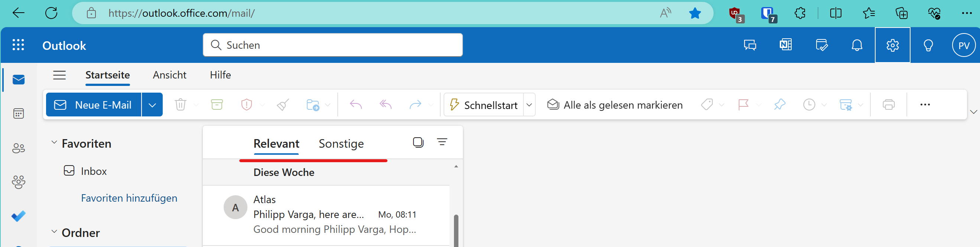This screenshot has height=247, width=980.
Task: Click the Schnellstart button
Action: pyautogui.click(x=484, y=105)
